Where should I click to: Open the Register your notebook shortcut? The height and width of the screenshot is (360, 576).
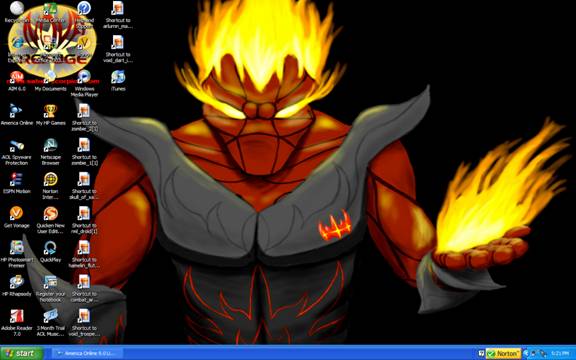click(x=50, y=282)
